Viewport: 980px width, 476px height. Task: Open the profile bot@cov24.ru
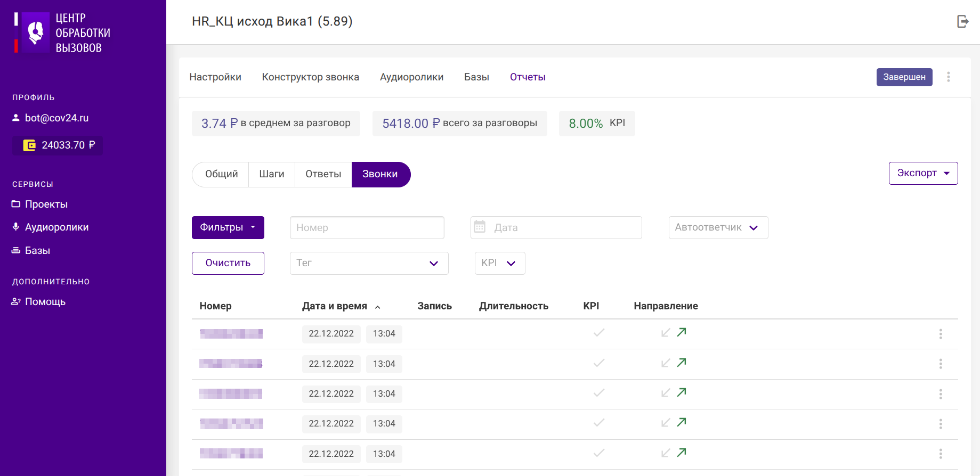51,118
